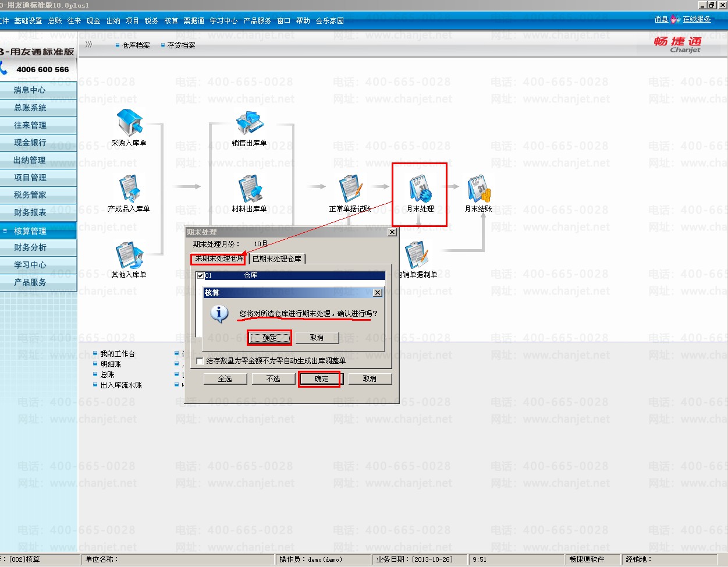Open the 出入库流水账 link
Screen dimensions: 728x567
[x=121, y=385]
